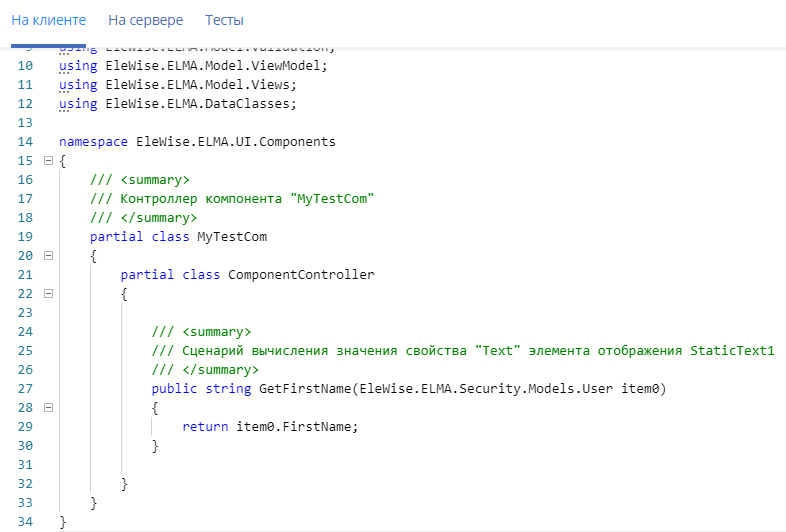
Task: Click EleWise.ELMA.UI.Components namespace name
Action: click(236, 142)
